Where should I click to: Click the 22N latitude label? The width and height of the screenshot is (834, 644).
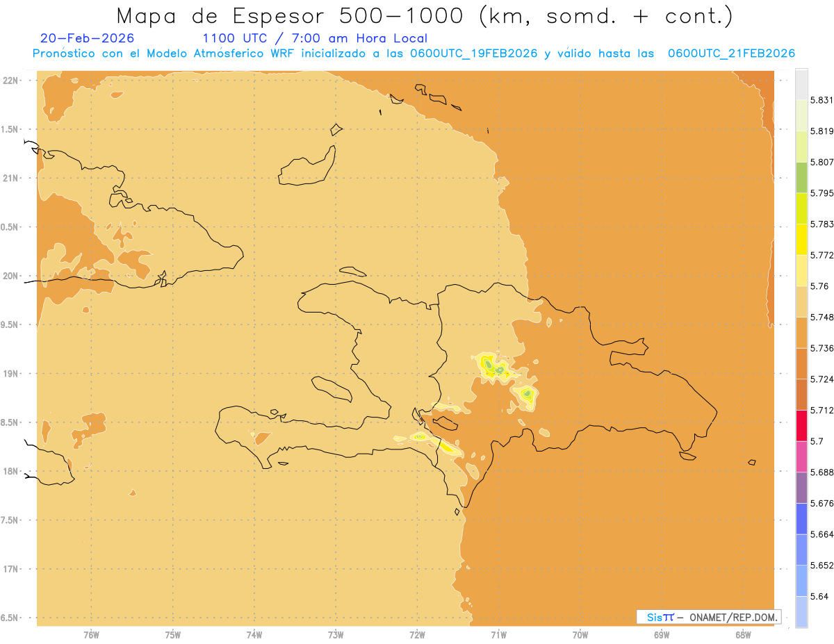(x=11, y=81)
